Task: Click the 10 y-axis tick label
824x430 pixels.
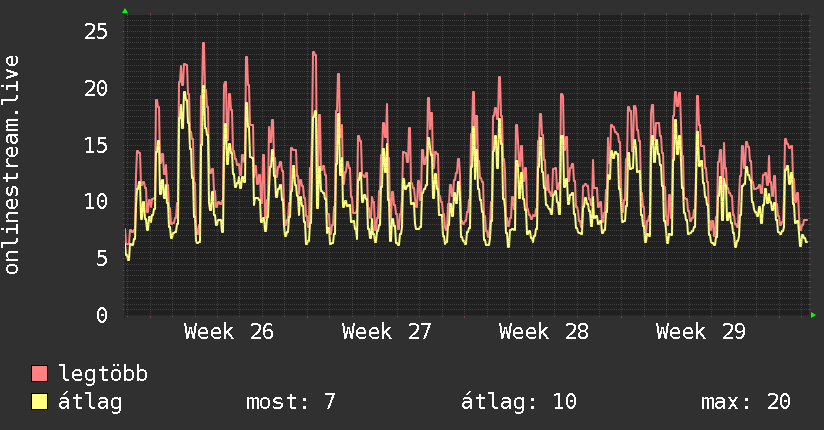Action: coord(96,201)
